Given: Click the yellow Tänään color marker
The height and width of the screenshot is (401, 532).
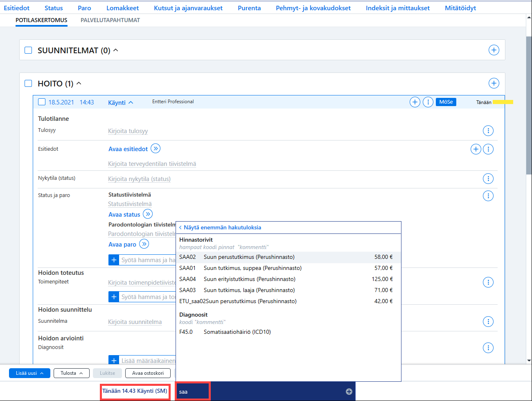Looking at the screenshot, I should (503, 102).
